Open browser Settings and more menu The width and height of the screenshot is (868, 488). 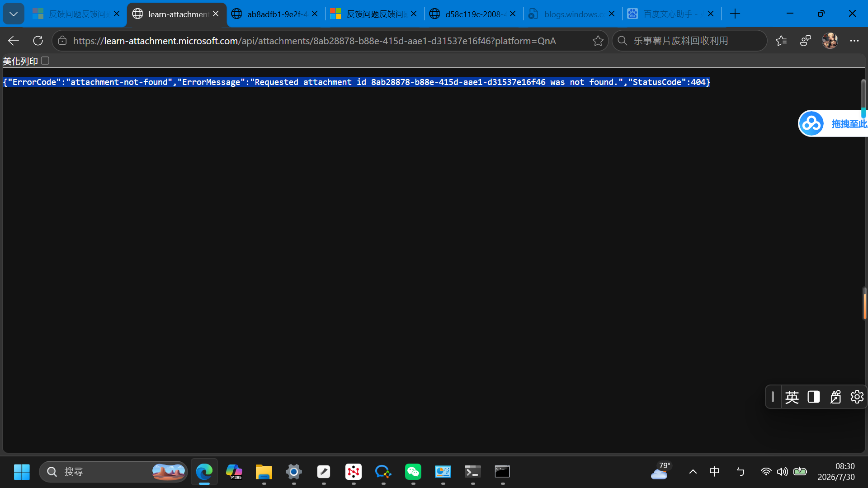[x=854, y=41]
